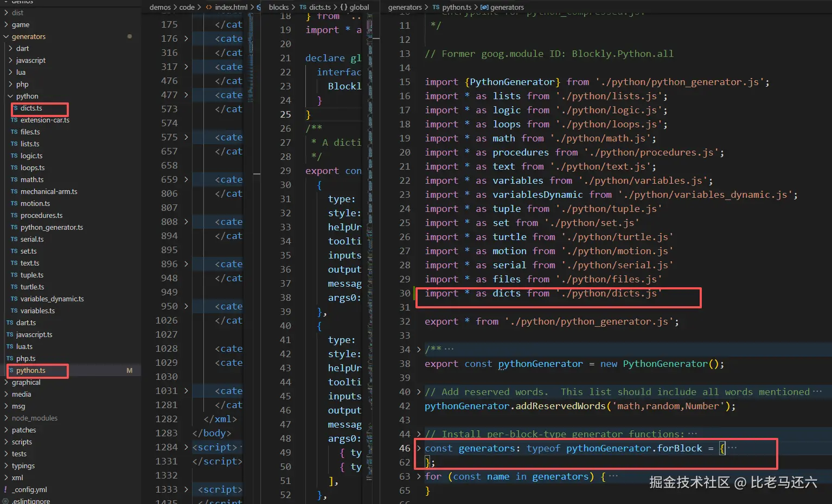Click dicts.ts in the middle breadcrumb
Screen dimensions: 832x504
pyautogui.click(x=320, y=7)
